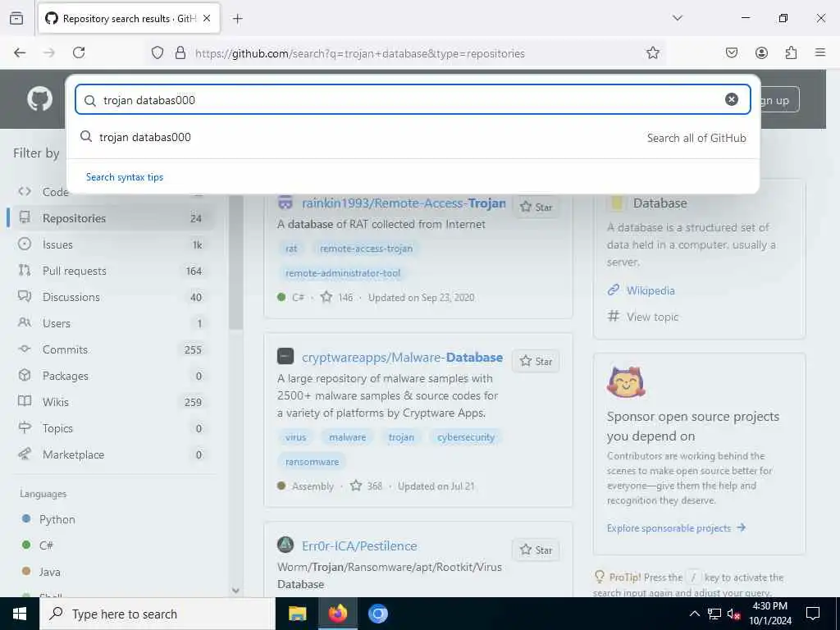Go back with browser back arrow
The height and width of the screenshot is (630, 840).
click(20, 52)
